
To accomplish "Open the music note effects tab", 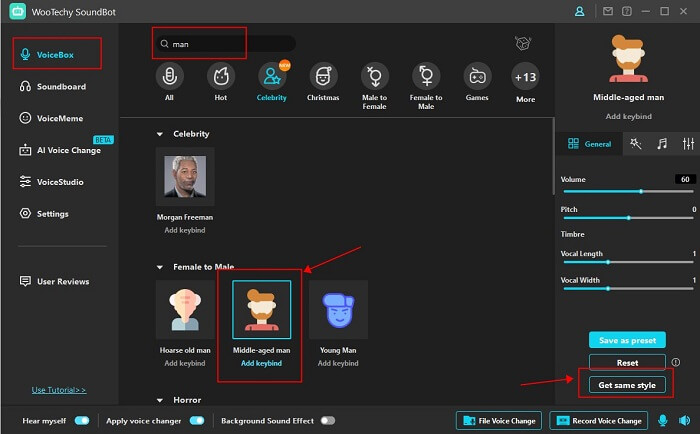I will (662, 144).
